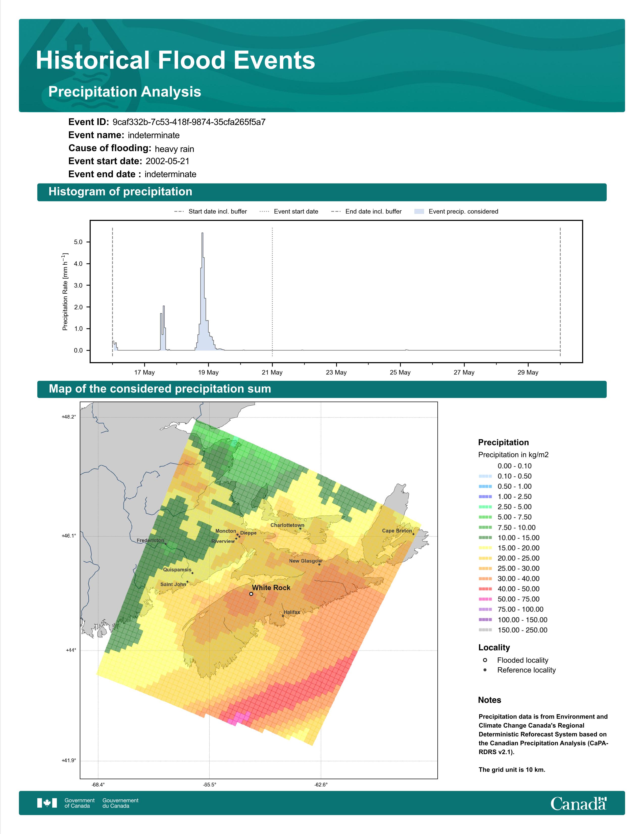Click the 'Precipitation in kg/m2' legend subtitle

513,455
